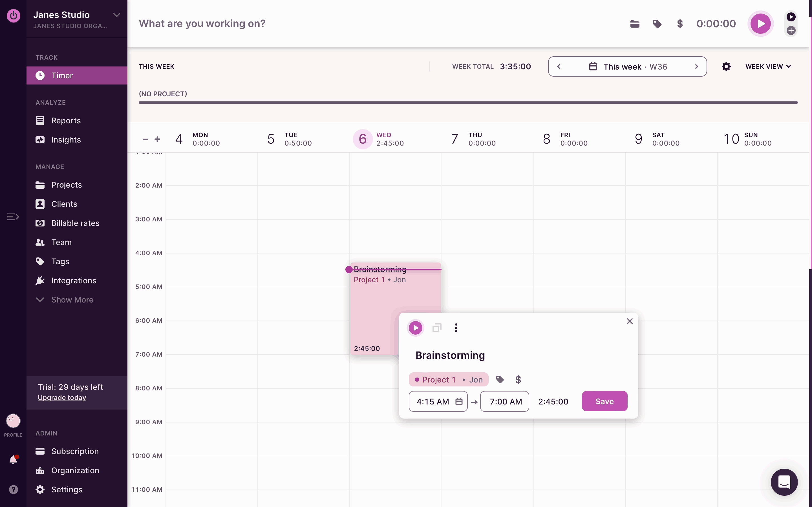Click the Upgrade today link
The image size is (812, 507).
click(x=62, y=398)
